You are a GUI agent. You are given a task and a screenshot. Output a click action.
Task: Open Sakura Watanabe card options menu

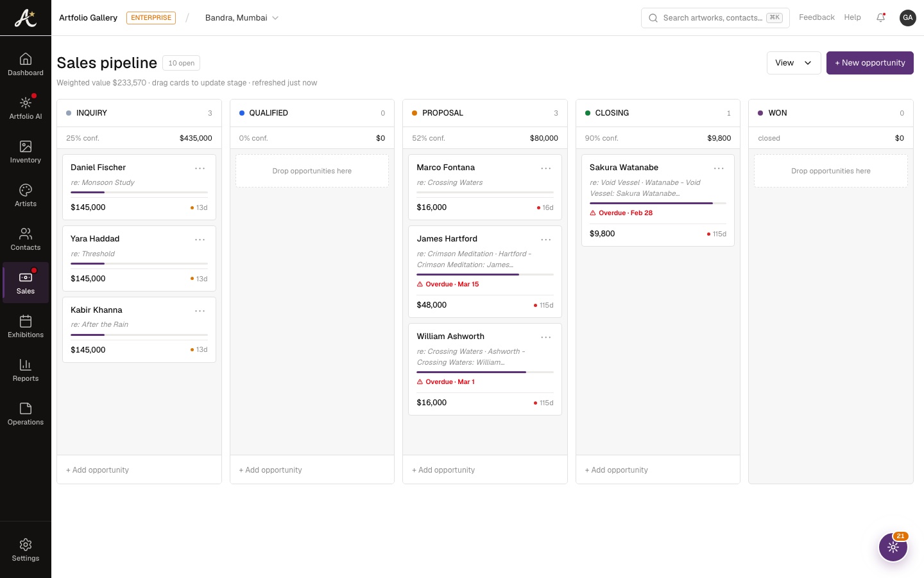(719, 168)
